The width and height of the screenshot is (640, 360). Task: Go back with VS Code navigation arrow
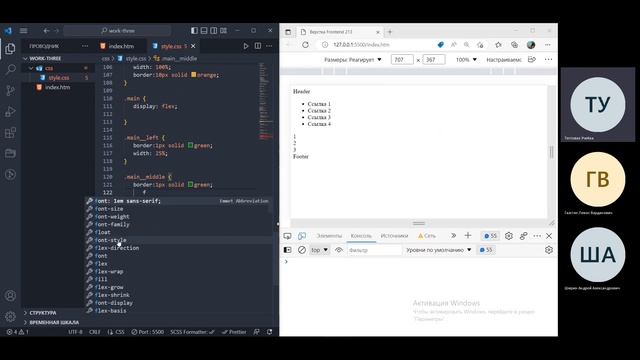[47, 31]
